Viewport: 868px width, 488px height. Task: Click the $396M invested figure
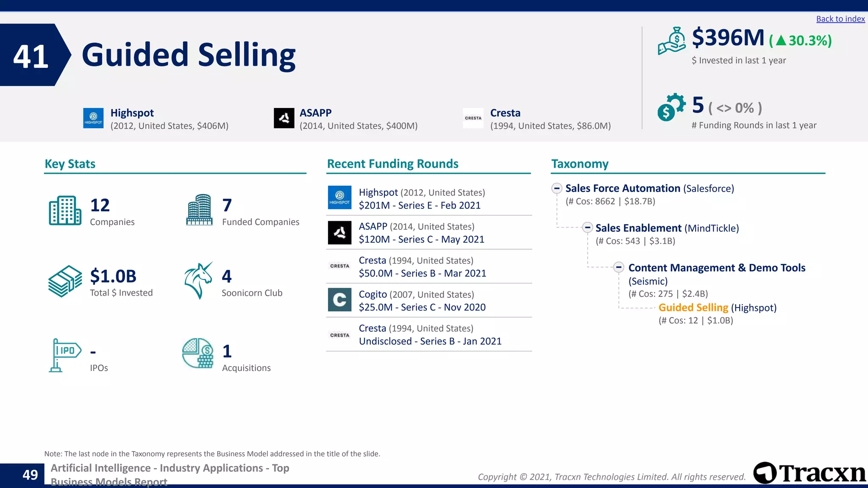(728, 37)
